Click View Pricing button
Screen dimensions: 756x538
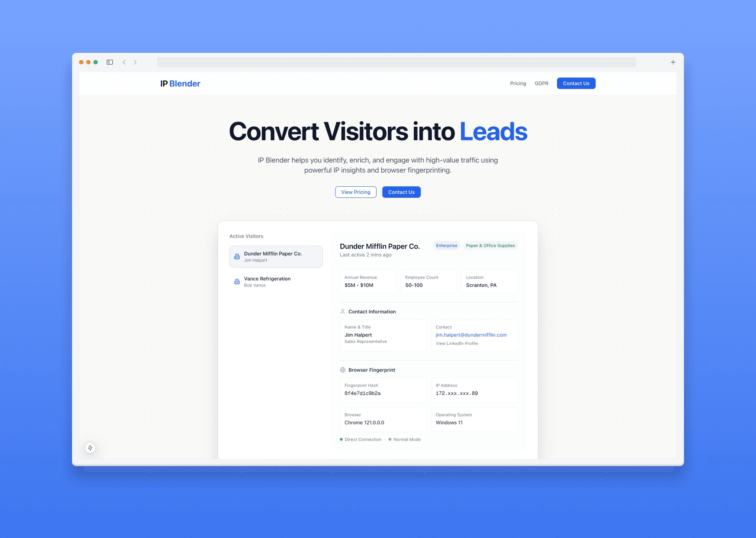click(355, 192)
